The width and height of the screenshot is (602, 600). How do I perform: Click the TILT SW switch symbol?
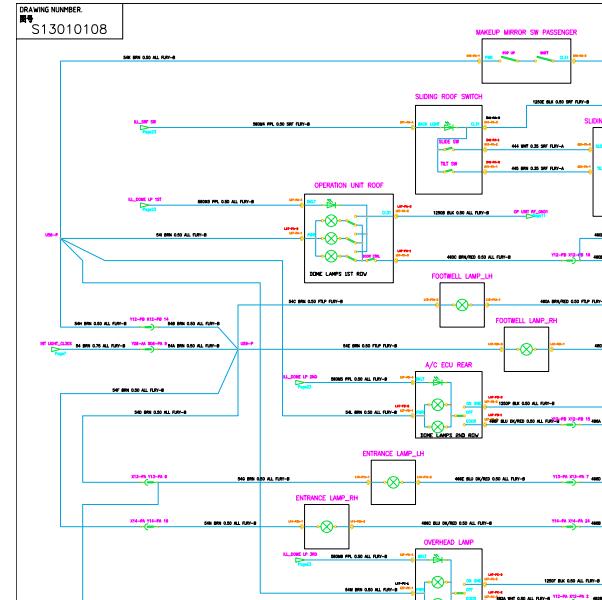448,171
